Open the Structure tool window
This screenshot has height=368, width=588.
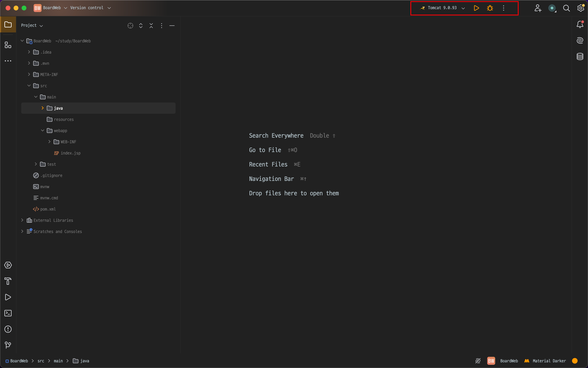click(x=8, y=45)
